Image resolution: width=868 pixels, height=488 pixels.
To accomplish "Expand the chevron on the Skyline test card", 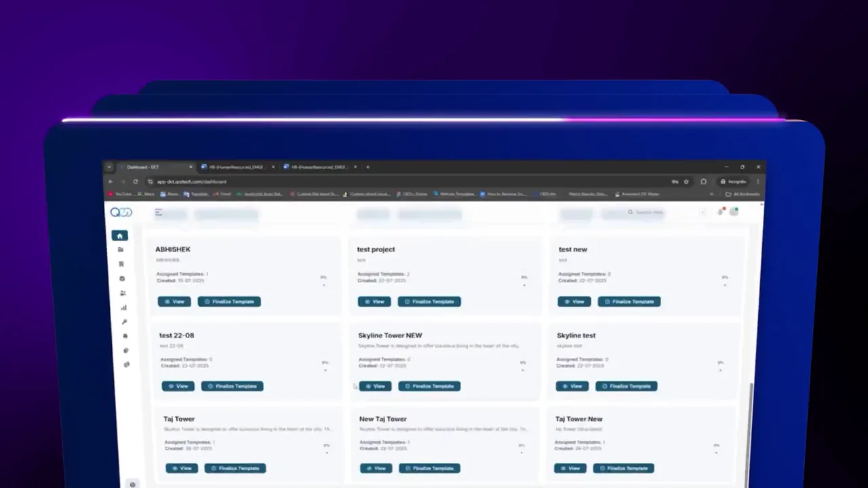I will (x=721, y=370).
